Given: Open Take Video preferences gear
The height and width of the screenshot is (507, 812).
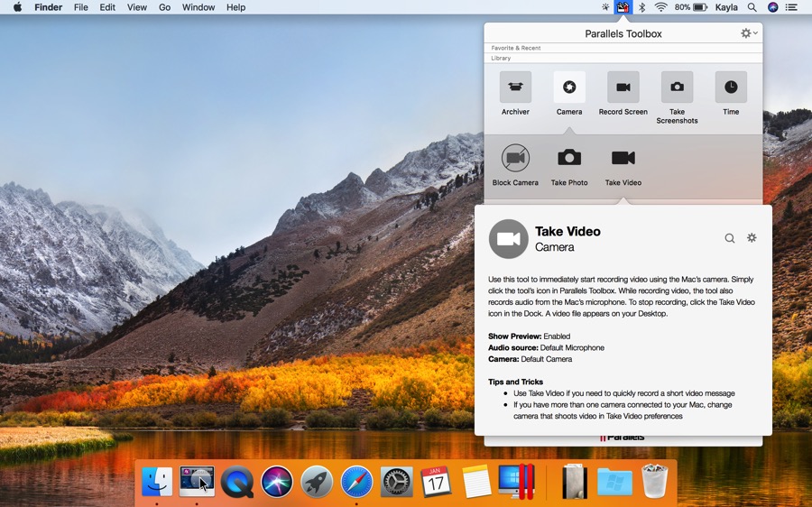Looking at the screenshot, I should [752, 238].
